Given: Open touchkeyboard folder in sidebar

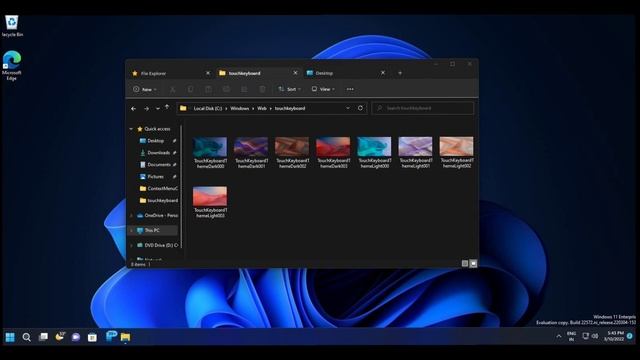Looking at the screenshot, I should click(159, 200).
